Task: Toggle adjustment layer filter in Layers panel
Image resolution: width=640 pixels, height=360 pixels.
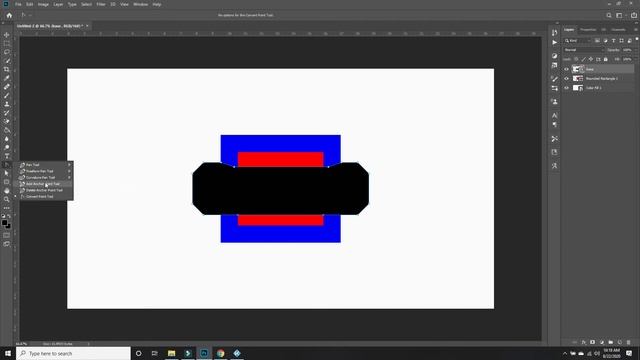Action: pyautogui.click(x=605, y=41)
